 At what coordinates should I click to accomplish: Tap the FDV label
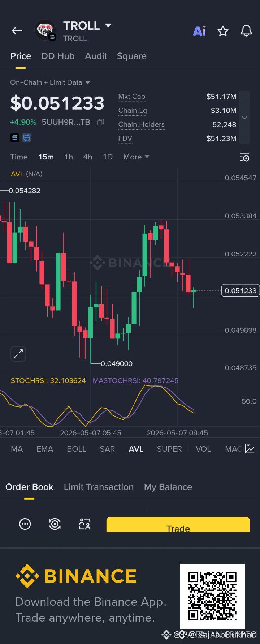click(125, 138)
